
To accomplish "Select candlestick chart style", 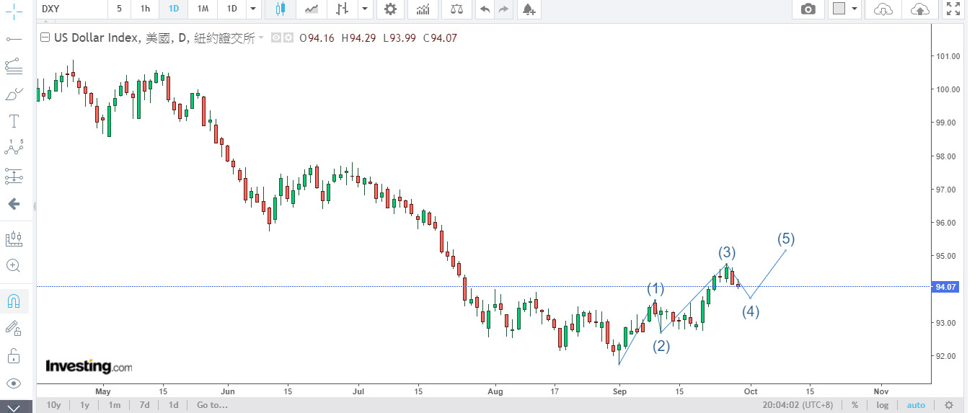I will click(280, 9).
